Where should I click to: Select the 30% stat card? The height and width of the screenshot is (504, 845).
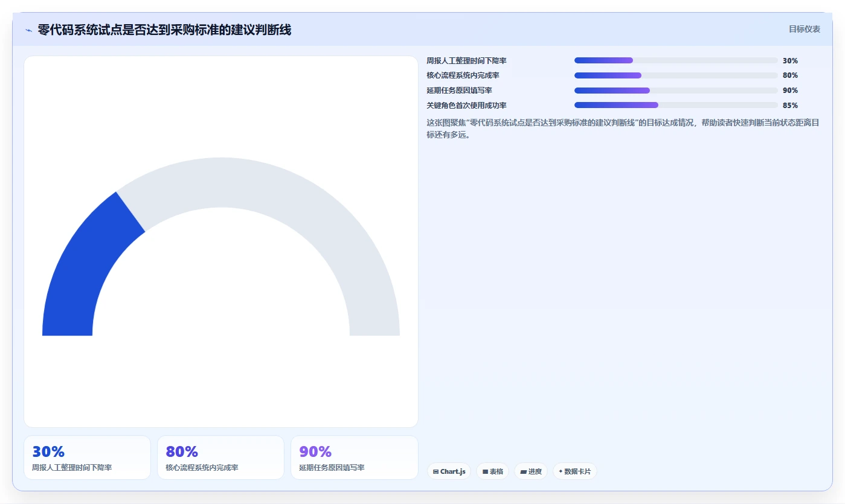click(87, 458)
